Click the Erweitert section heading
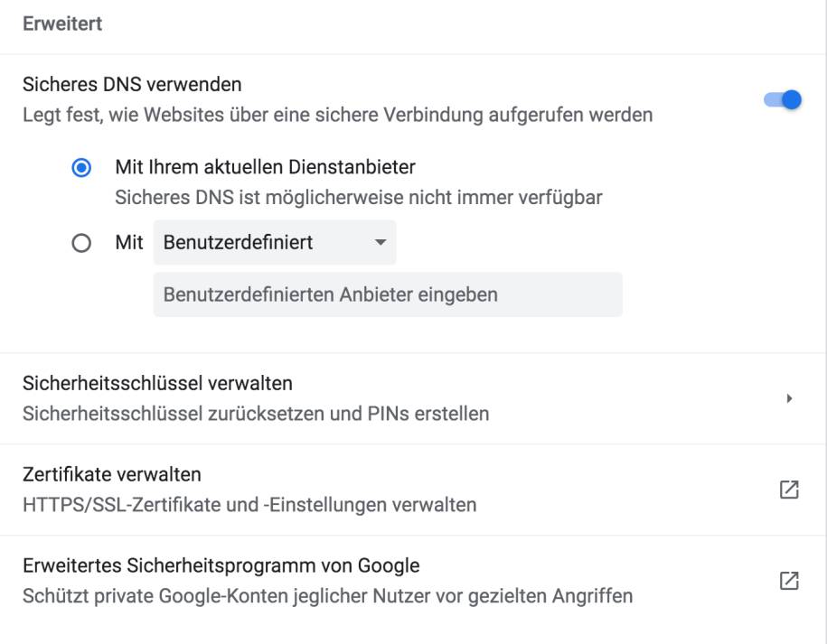Image resolution: width=827 pixels, height=644 pixels. click(x=62, y=23)
